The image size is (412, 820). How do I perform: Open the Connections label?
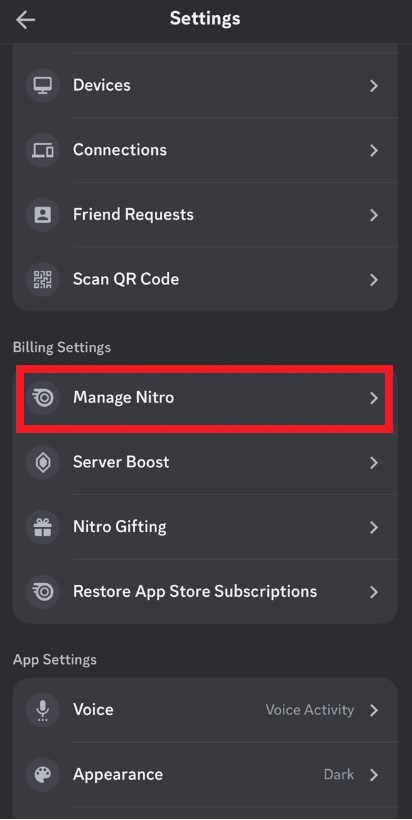coord(120,150)
